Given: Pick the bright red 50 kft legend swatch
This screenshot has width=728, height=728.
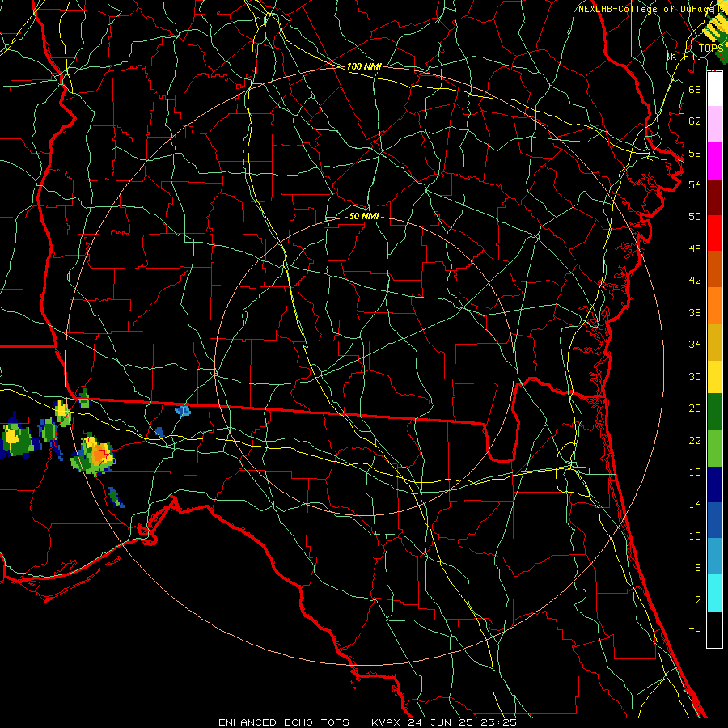Looking at the screenshot, I should pyautogui.click(x=714, y=233).
